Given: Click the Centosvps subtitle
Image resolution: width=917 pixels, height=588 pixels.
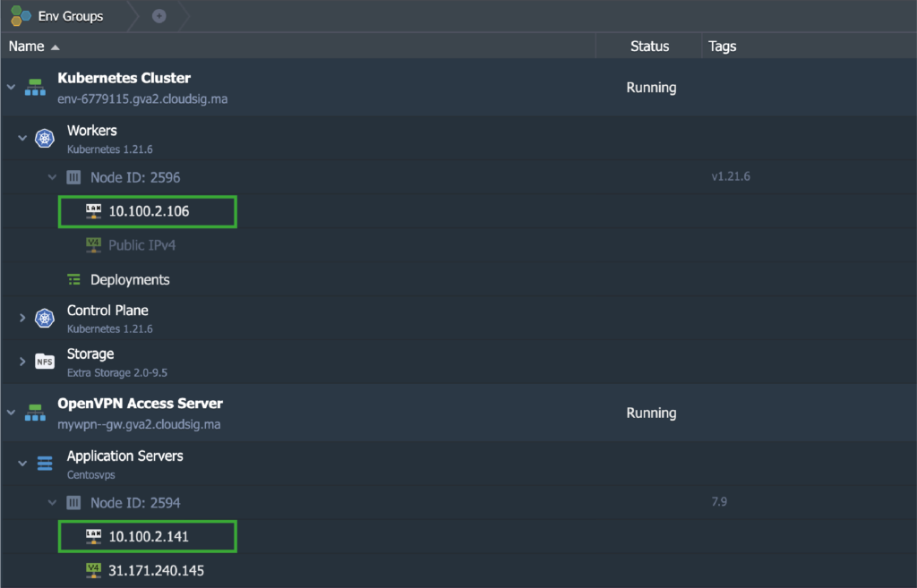Looking at the screenshot, I should [90, 474].
